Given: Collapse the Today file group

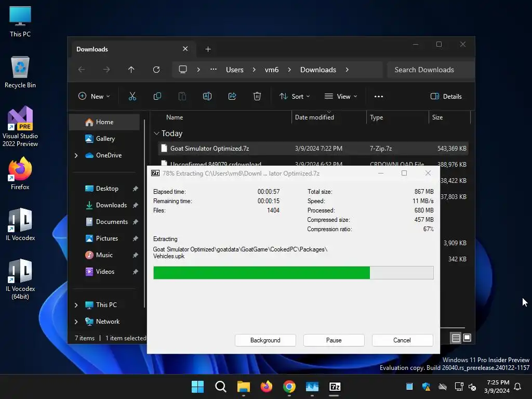Looking at the screenshot, I should point(156,134).
